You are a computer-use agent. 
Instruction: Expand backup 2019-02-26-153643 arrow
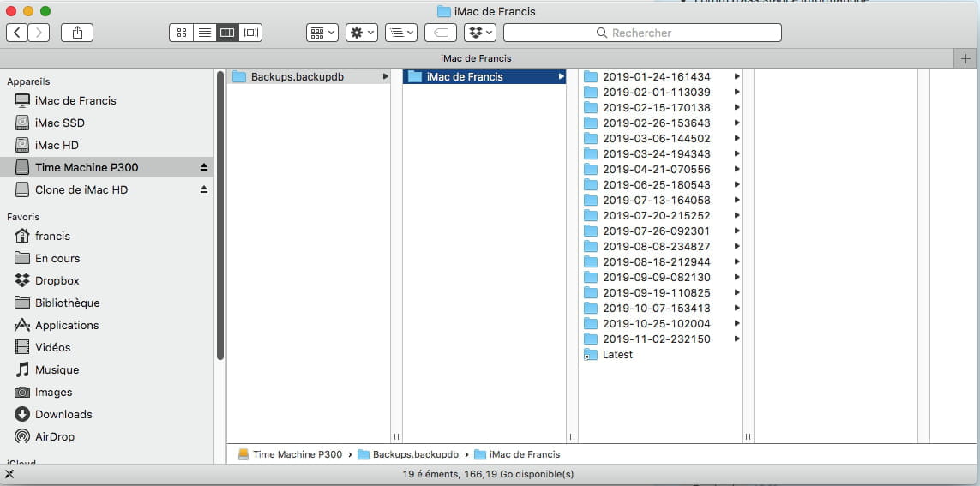(737, 123)
